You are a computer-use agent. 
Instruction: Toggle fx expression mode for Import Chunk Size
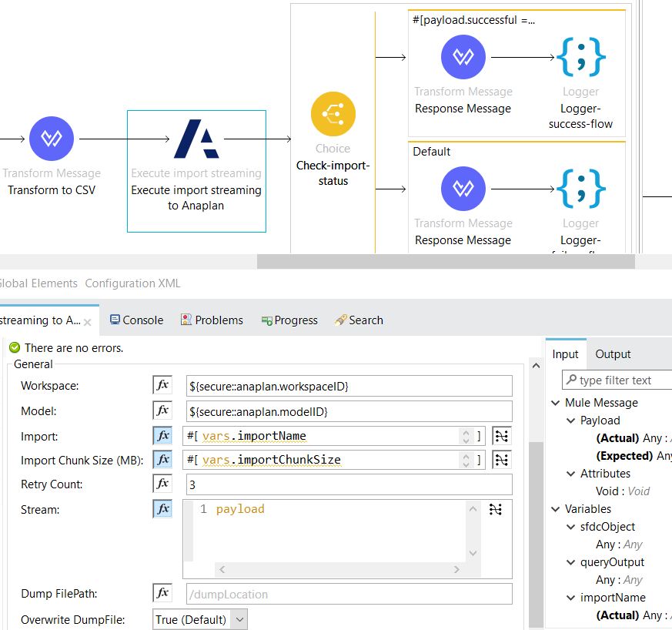[x=162, y=459]
